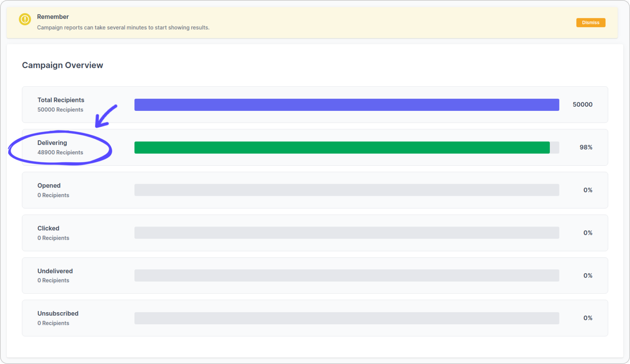Click the 98% delivering value

(586, 147)
